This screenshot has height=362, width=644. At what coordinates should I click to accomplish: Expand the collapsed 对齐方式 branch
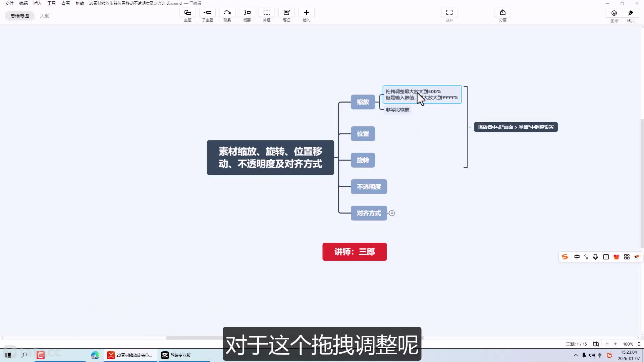point(392,213)
